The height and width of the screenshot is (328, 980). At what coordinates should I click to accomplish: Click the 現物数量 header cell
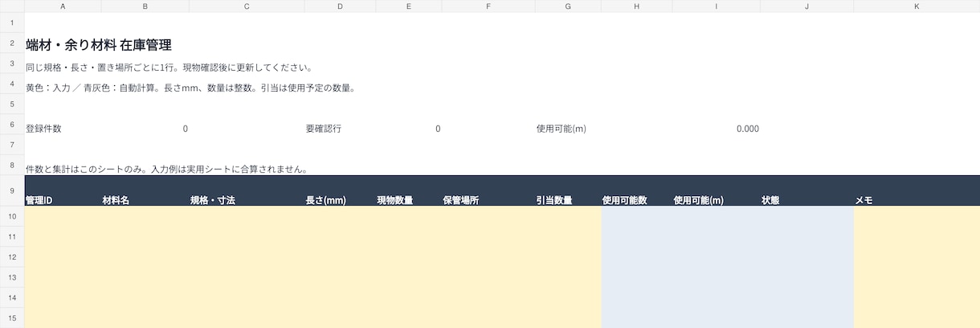[x=409, y=191]
